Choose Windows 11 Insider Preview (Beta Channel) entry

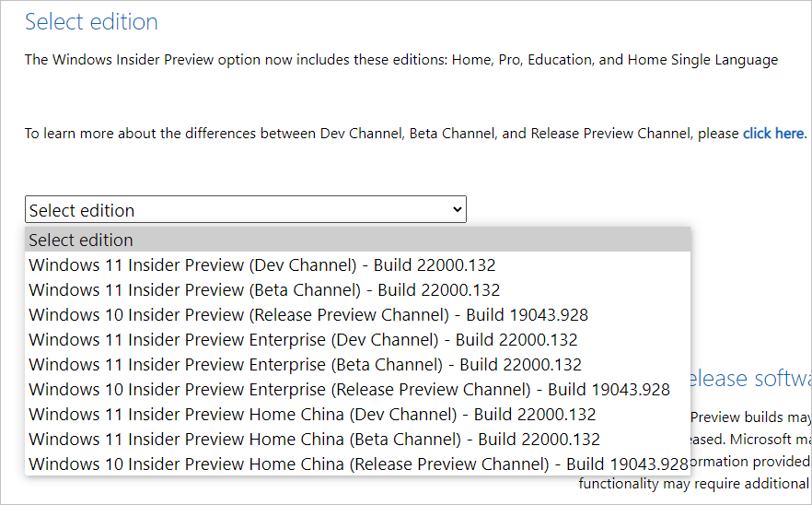click(x=264, y=290)
